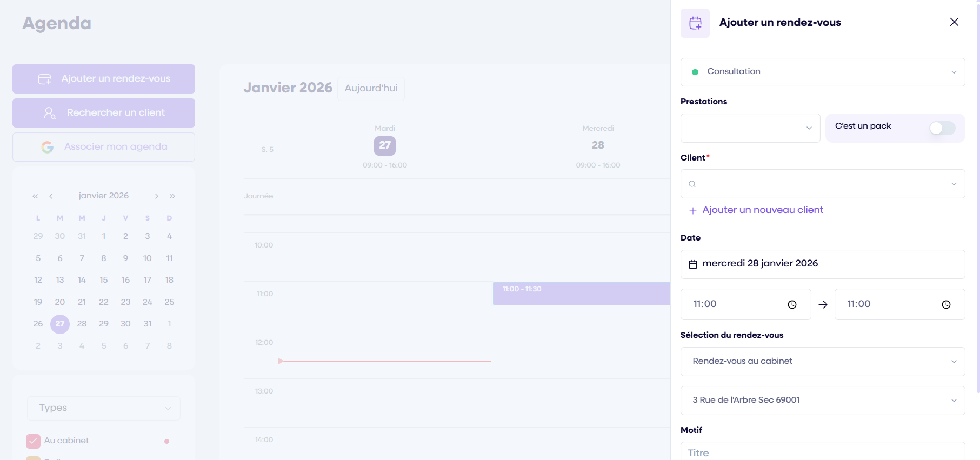
Task: Click the calendar icon in the date field
Action: click(x=692, y=264)
